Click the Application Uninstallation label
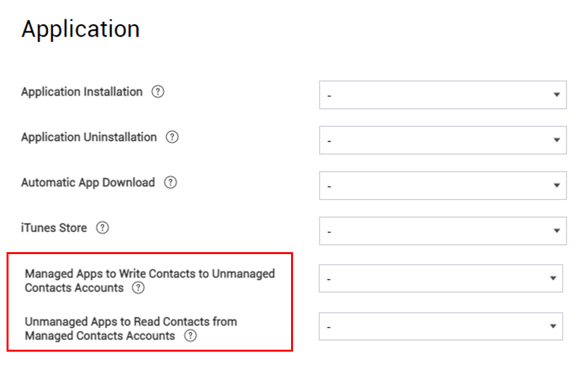588x370 pixels. pos(89,137)
